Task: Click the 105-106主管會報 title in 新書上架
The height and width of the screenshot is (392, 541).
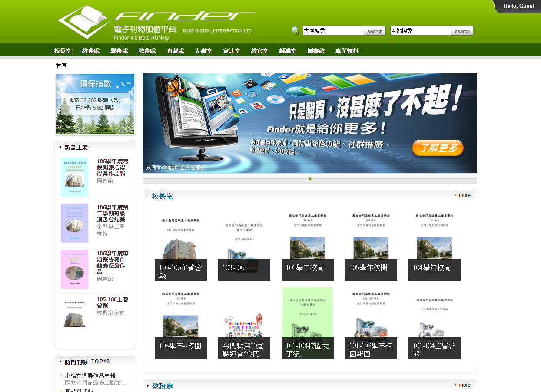Action: [x=113, y=303]
